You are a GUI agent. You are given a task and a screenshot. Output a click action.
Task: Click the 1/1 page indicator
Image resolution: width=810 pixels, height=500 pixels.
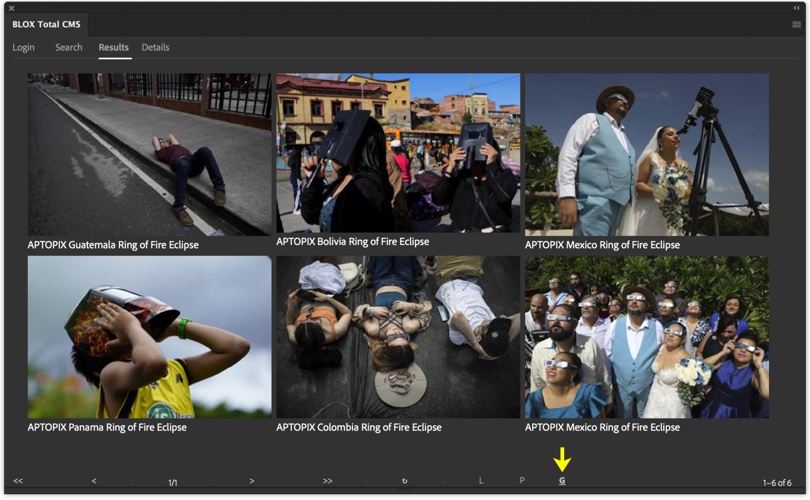[173, 482]
